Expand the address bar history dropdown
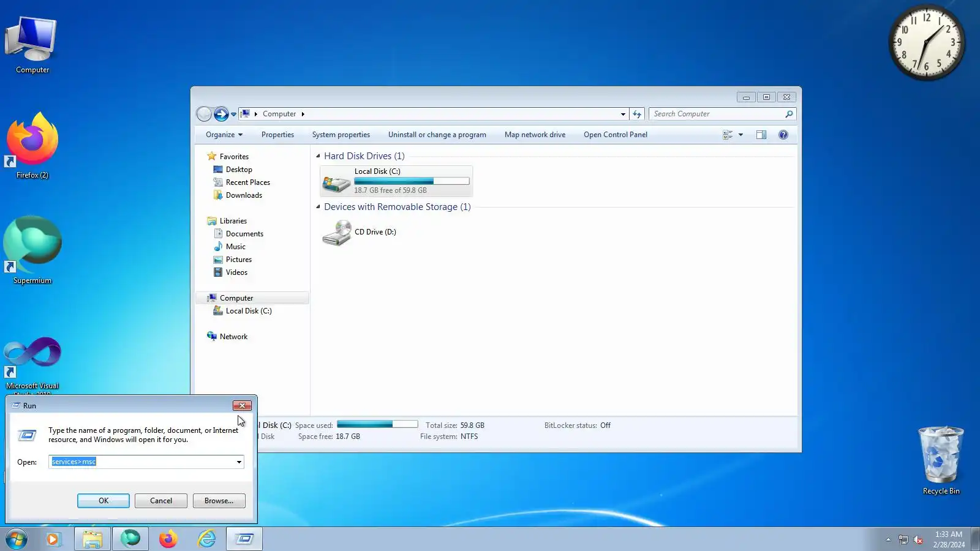The height and width of the screenshot is (551, 980). 623,114
